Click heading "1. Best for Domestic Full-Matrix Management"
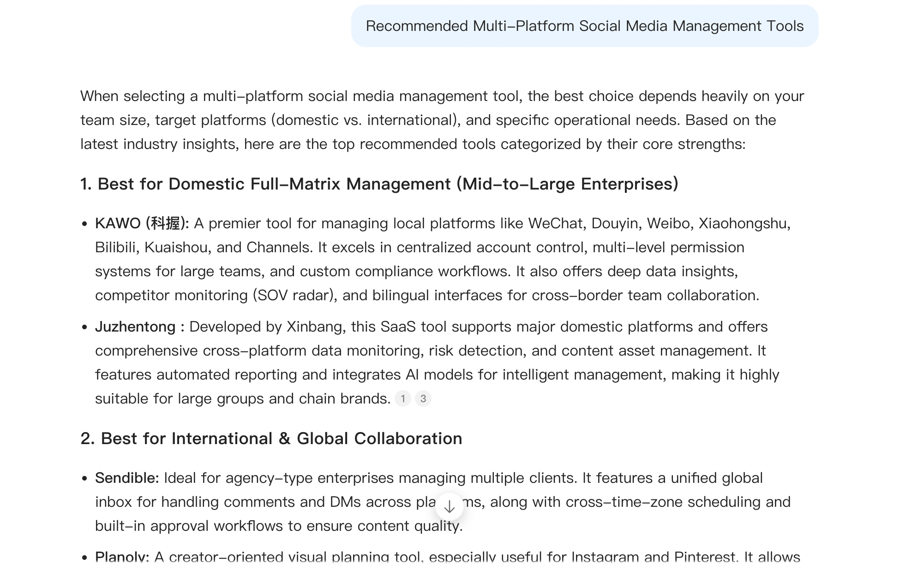This screenshot has width=924, height=570. [379, 184]
